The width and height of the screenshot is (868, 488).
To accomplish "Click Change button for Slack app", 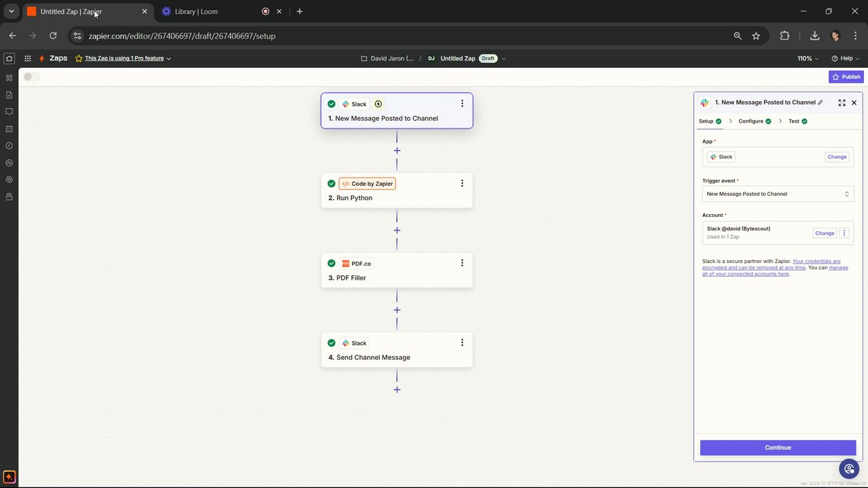I will (837, 157).
